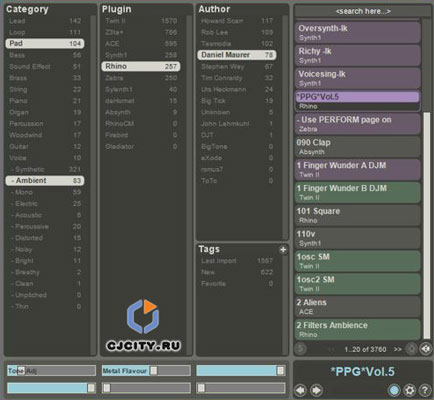Click the previous preset arrow button

301,390
